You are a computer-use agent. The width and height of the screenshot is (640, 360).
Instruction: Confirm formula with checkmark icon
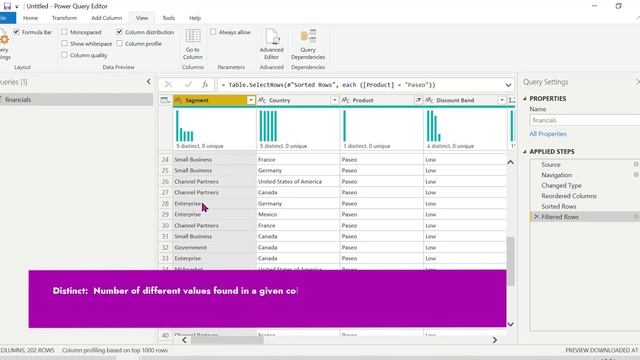(x=188, y=84)
